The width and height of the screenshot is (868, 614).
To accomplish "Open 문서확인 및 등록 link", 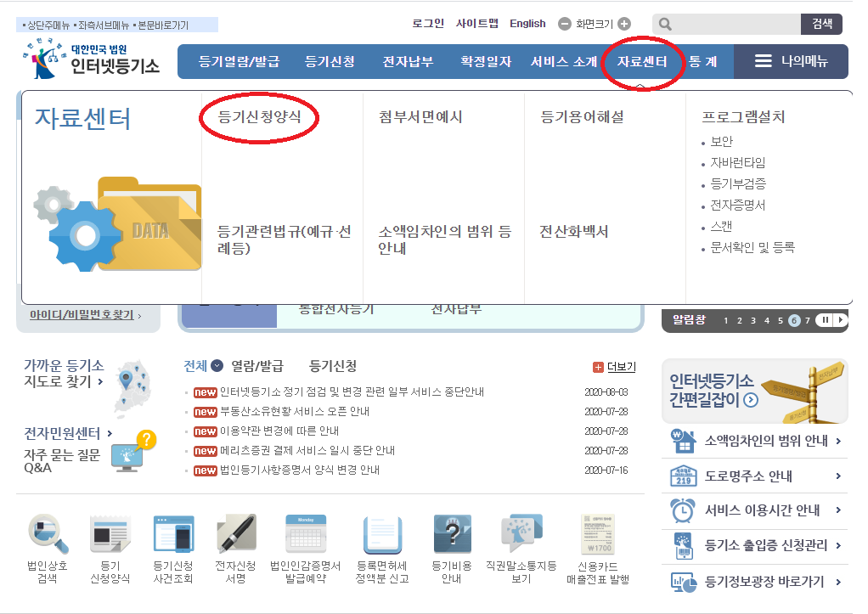I will 752,247.
